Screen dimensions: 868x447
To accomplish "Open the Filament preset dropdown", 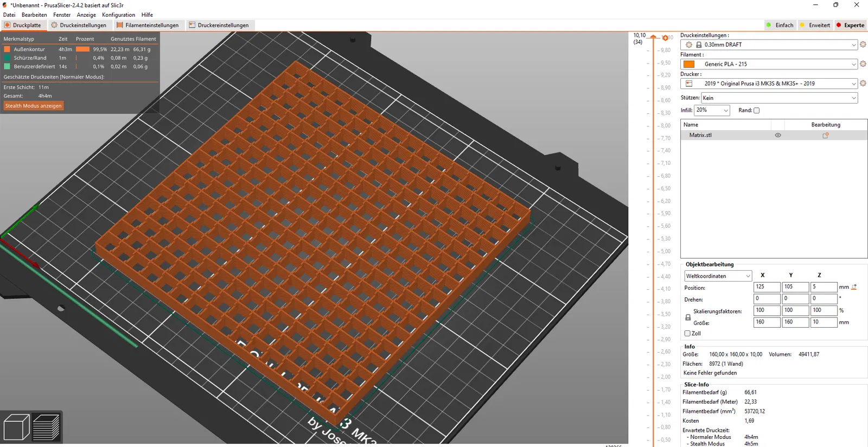I will point(769,64).
